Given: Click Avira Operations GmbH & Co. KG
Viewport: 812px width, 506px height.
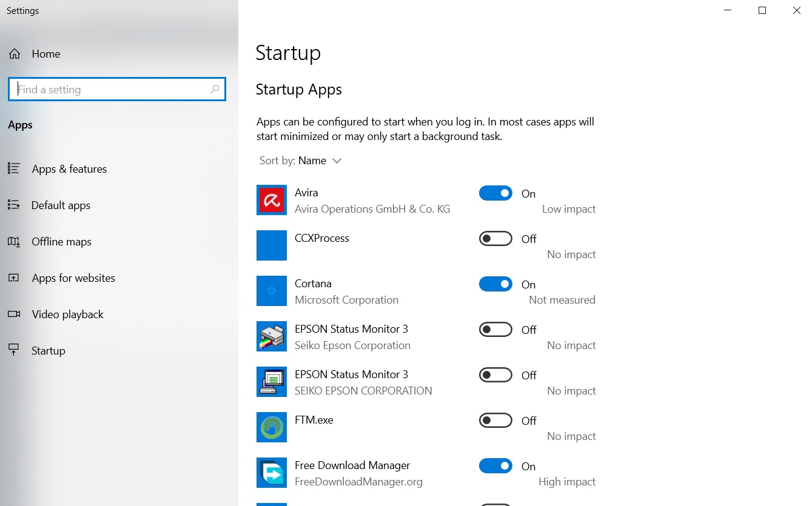Looking at the screenshot, I should (372, 209).
